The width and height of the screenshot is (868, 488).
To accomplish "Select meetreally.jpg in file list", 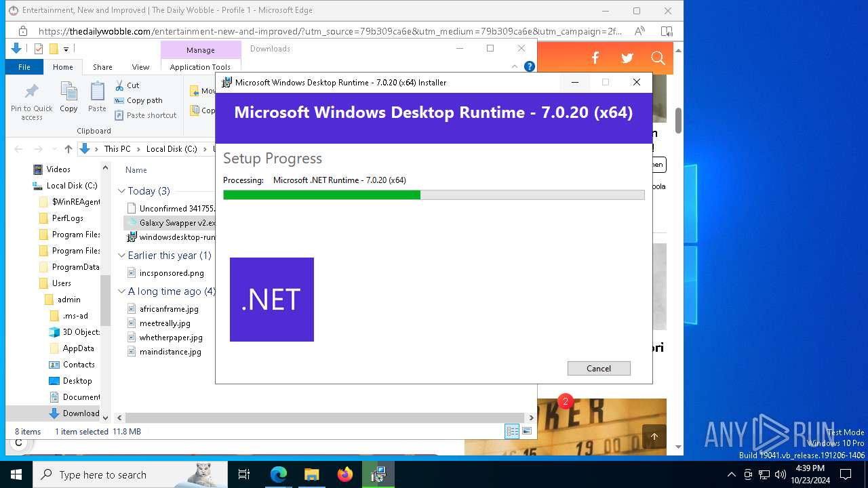I will [x=159, y=323].
